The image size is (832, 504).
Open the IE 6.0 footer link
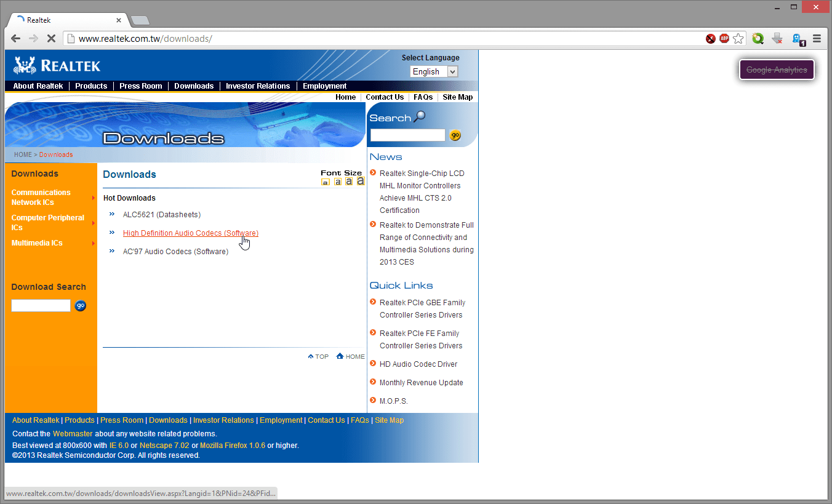[119, 446]
